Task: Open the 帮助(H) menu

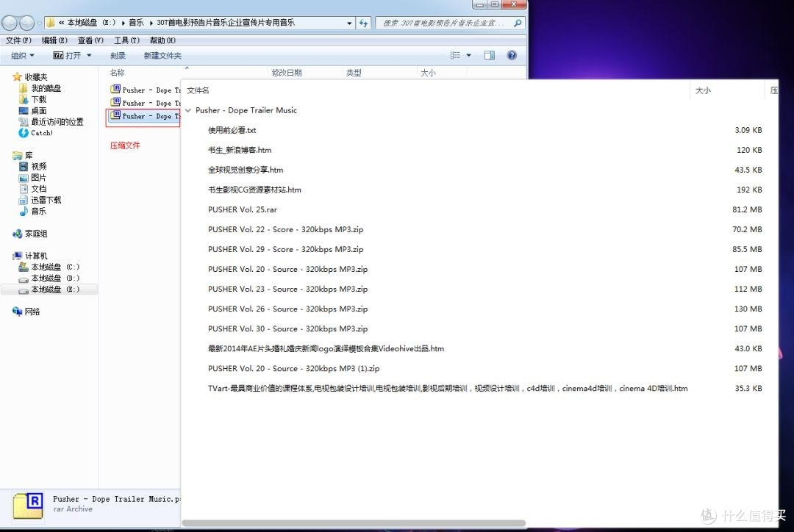Action: [162, 40]
